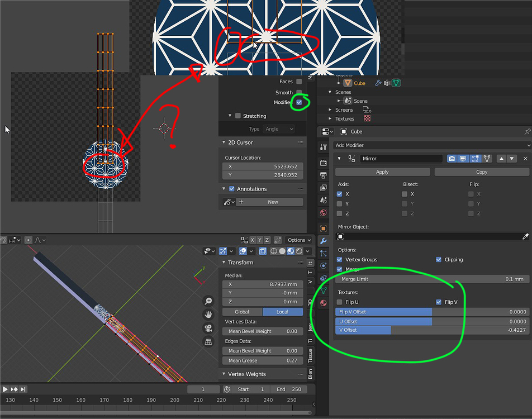Collapse Vertex Weights panel

pyautogui.click(x=224, y=374)
